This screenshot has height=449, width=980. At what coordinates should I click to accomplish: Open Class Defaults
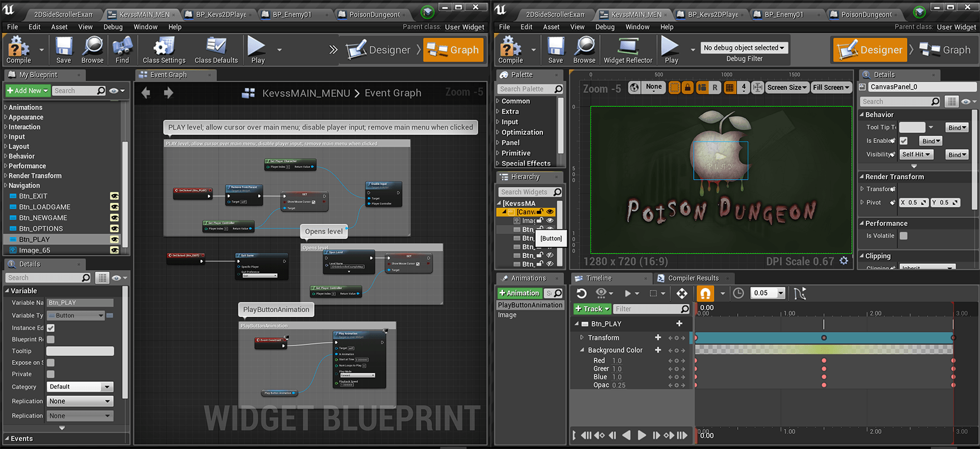(216, 50)
